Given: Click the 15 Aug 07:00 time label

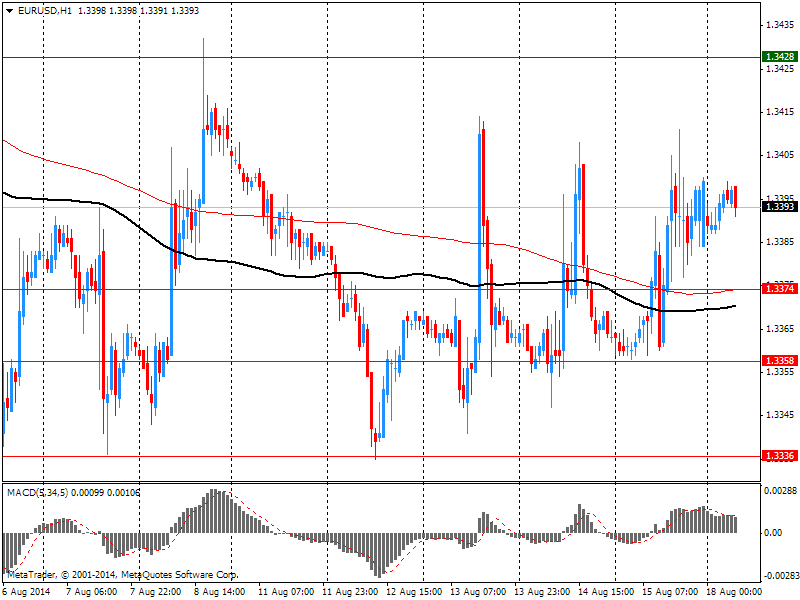Looking at the screenshot, I should pyautogui.click(x=670, y=592).
